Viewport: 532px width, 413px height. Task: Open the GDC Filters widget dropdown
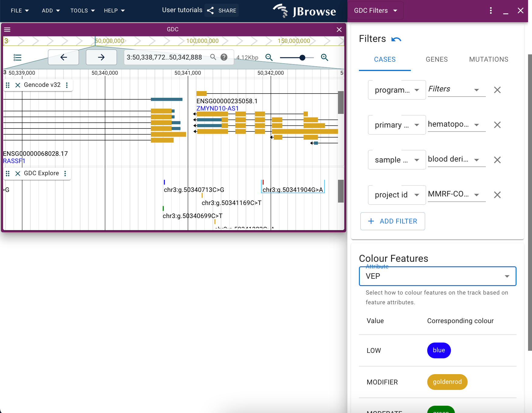click(x=376, y=11)
